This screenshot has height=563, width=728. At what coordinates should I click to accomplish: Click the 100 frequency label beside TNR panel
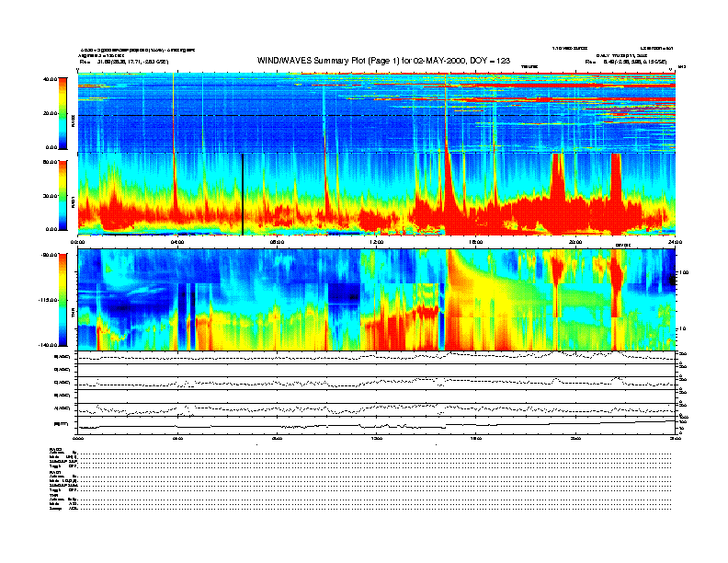point(685,272)
